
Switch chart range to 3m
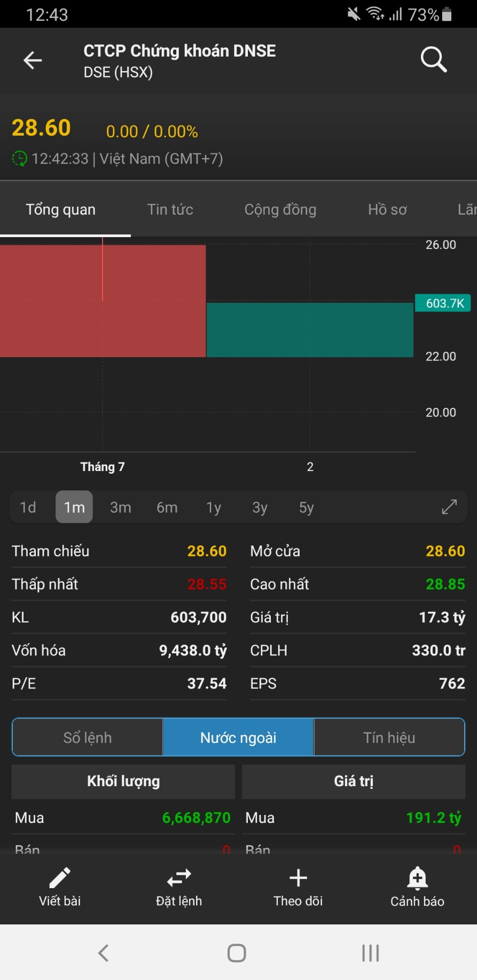pyautogui.click(x=121, y=507)
